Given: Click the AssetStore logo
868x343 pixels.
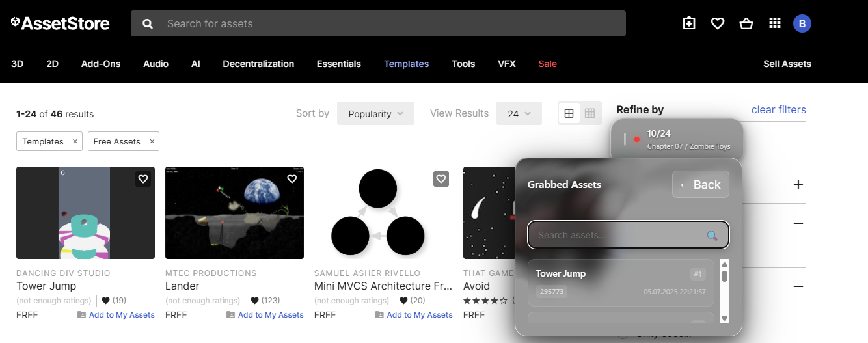Looking at the screenshot, I should (61, 23).
